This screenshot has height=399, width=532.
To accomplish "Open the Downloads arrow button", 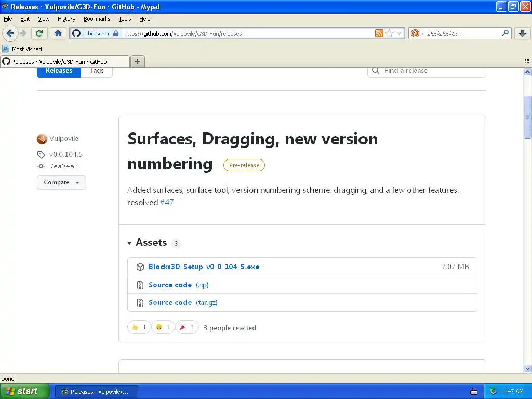I will click(523, 33).
